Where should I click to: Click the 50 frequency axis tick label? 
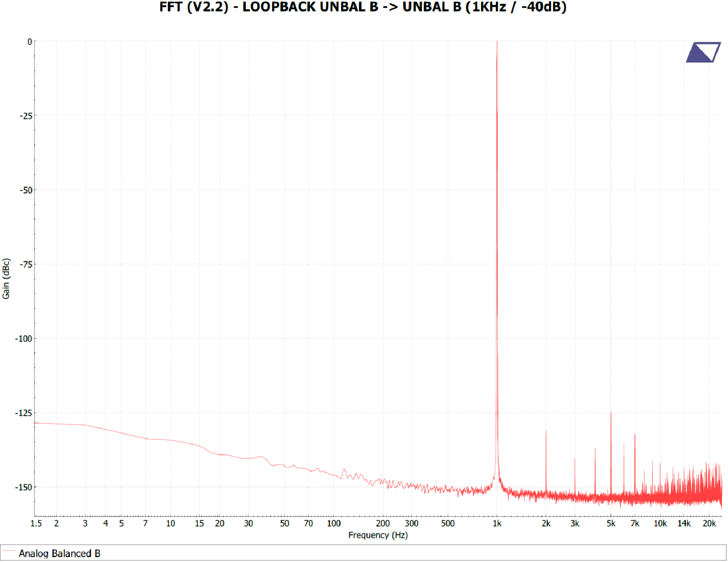(285, 524)
